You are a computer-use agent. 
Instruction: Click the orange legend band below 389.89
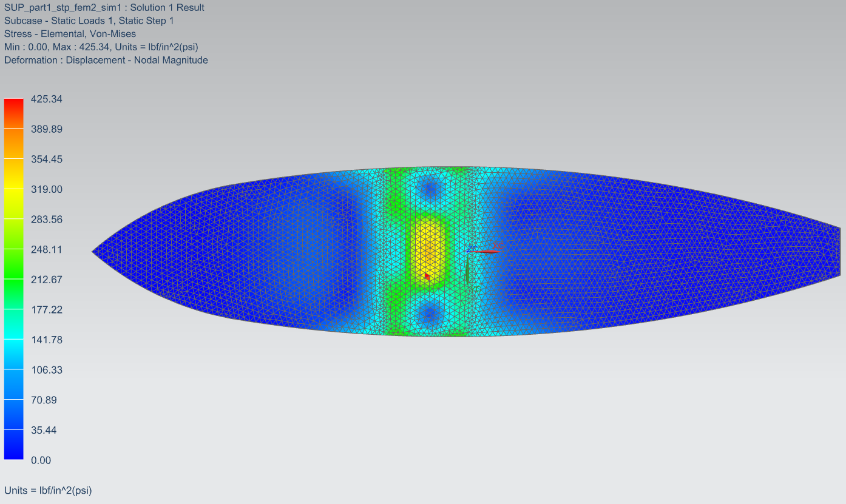point(13,144)
